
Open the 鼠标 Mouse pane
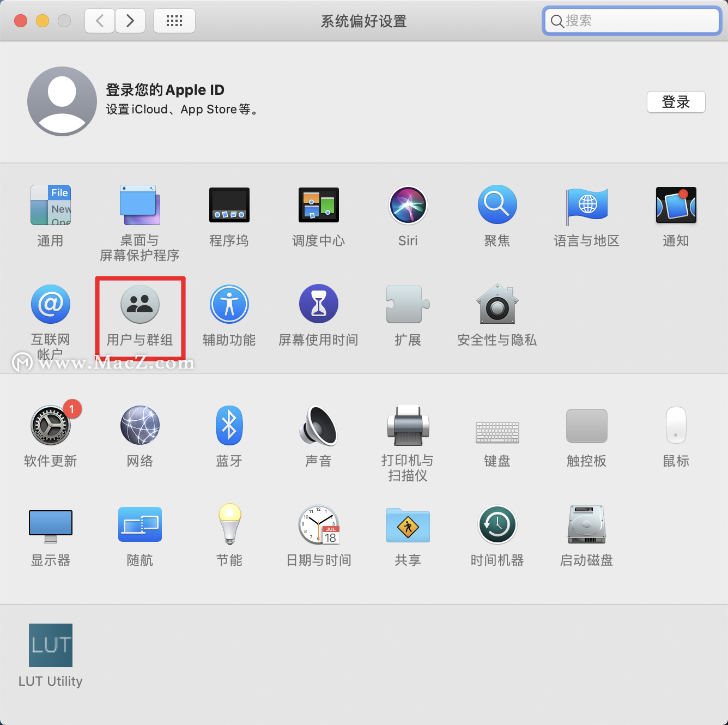(x=676, y=425)
